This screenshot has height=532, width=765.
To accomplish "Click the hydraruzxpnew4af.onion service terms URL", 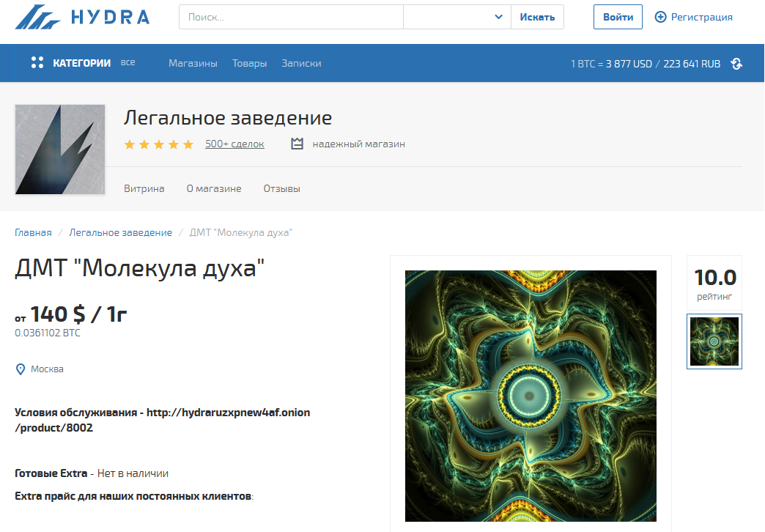I will coord(163,420).
